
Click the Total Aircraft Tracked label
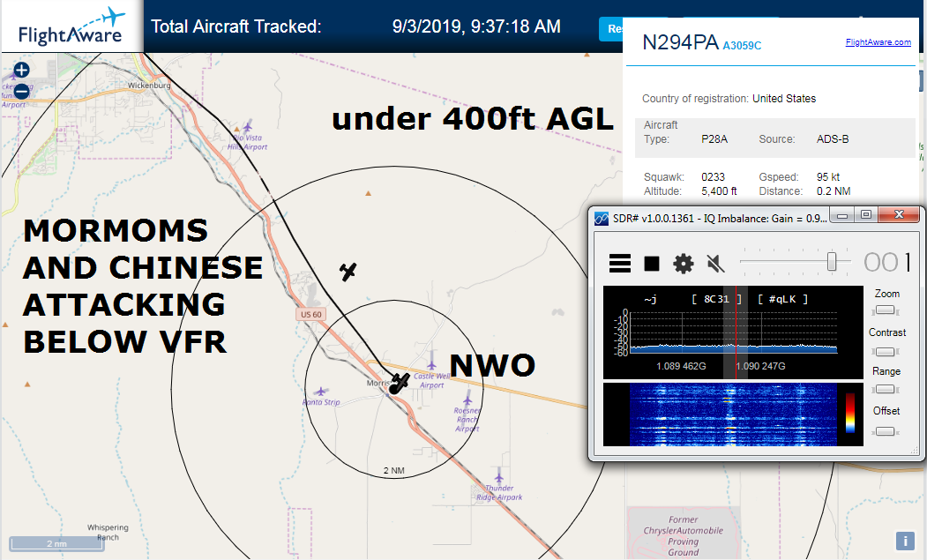235,26
